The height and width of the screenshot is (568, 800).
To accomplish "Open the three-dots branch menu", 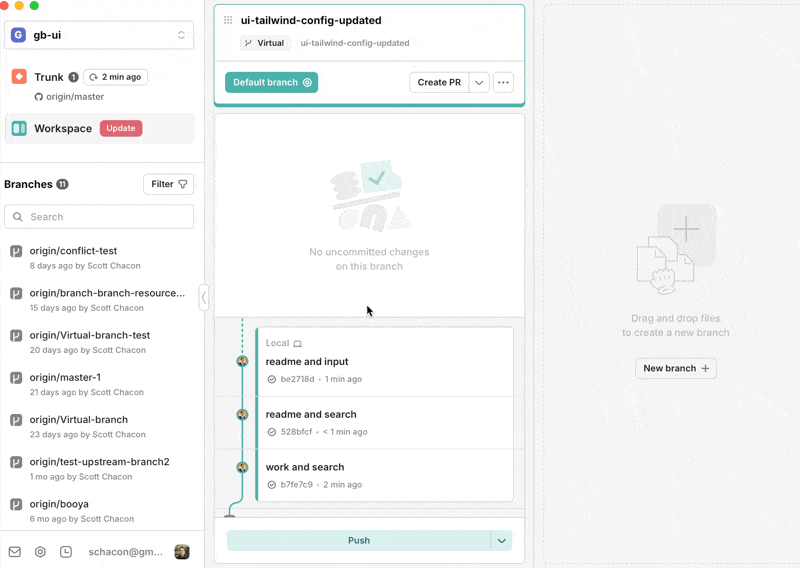I will tap(503, 82).
